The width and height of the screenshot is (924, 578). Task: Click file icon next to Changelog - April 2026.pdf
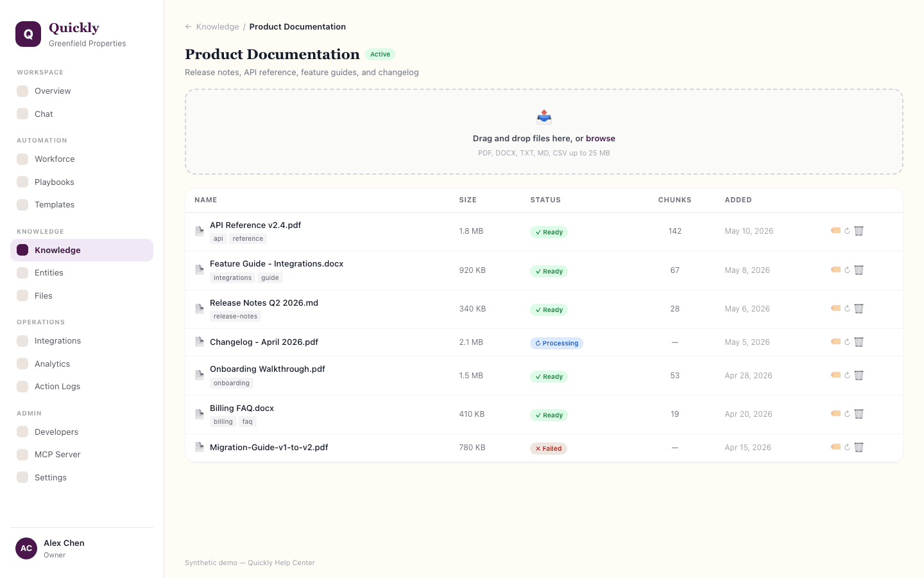[x=200, y=342]
